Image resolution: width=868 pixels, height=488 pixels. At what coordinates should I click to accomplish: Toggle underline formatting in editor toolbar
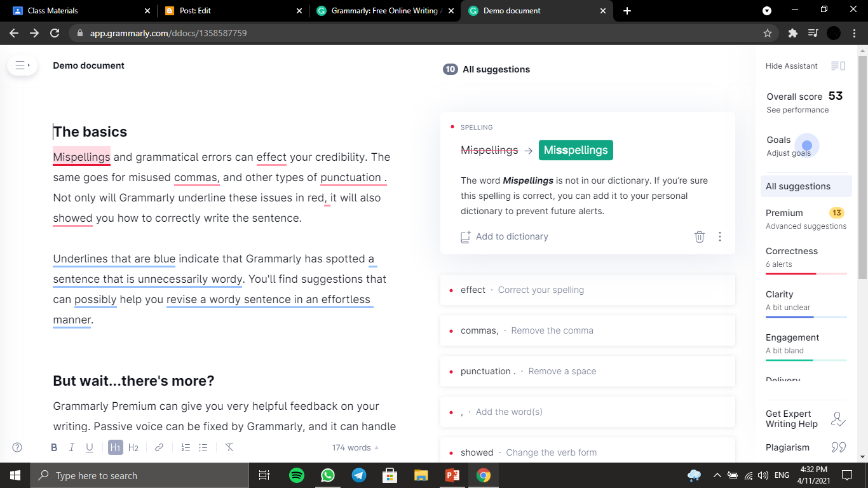point(90,447)
